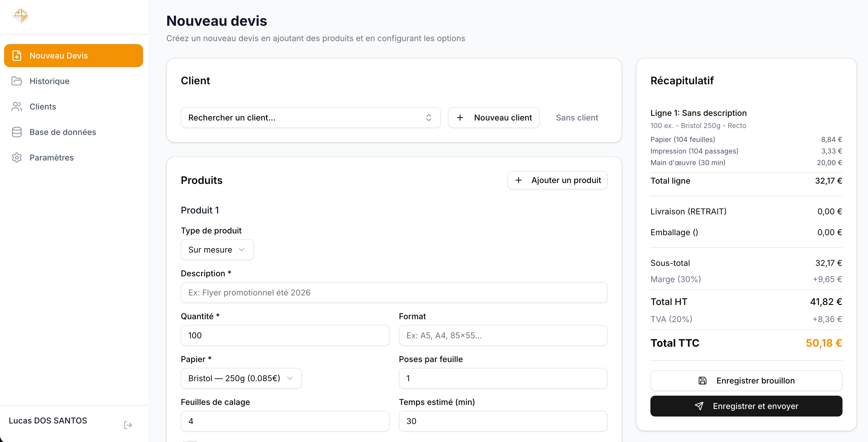The image size is (868, 442).
Task: Click the plus icon on Ajouter un produit
Action: [519, 180]
